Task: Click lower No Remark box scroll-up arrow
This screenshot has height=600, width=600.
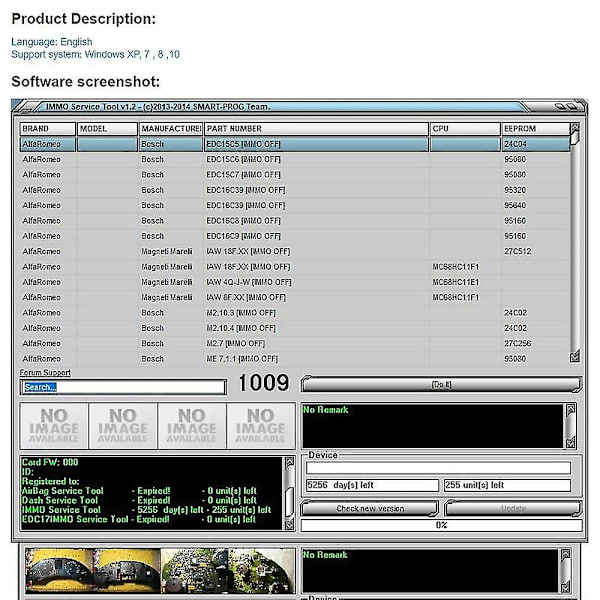Action: click(x=566, y=554)
